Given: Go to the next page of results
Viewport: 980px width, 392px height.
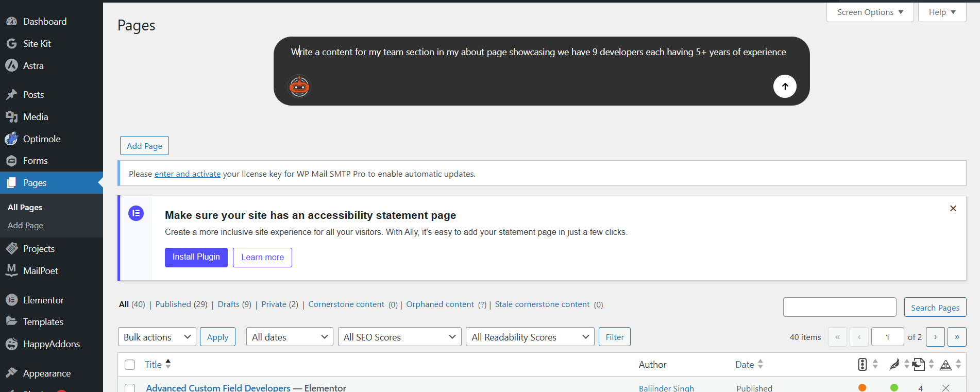Looking at the screenshot, I should click(x=935, y=337).
